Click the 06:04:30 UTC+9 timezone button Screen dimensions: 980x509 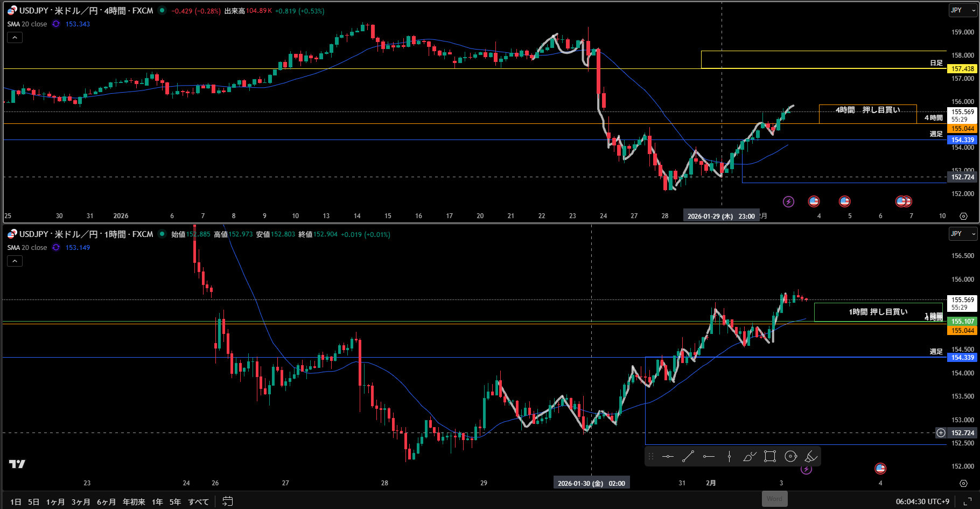[922, 501]
